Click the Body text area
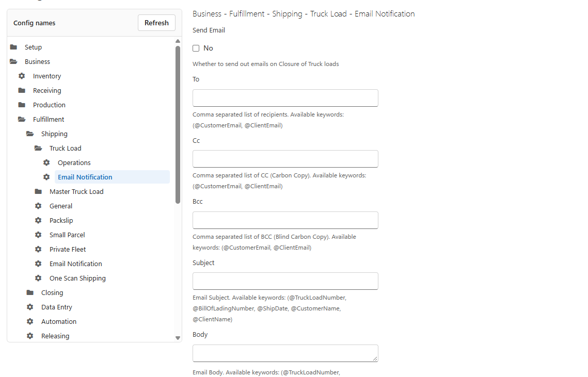588x377 pixels. pos(285,353)
